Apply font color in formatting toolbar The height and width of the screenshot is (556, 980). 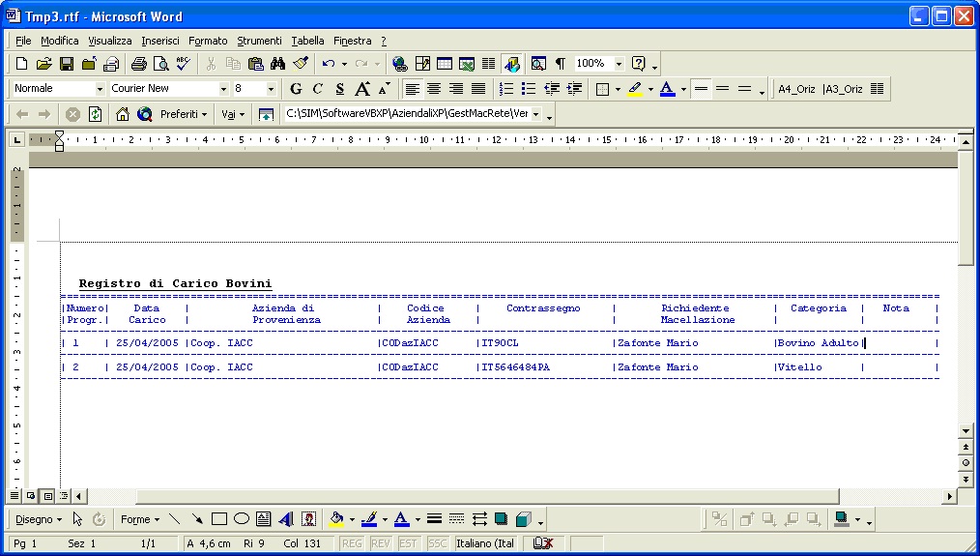(x=668, y=89)
